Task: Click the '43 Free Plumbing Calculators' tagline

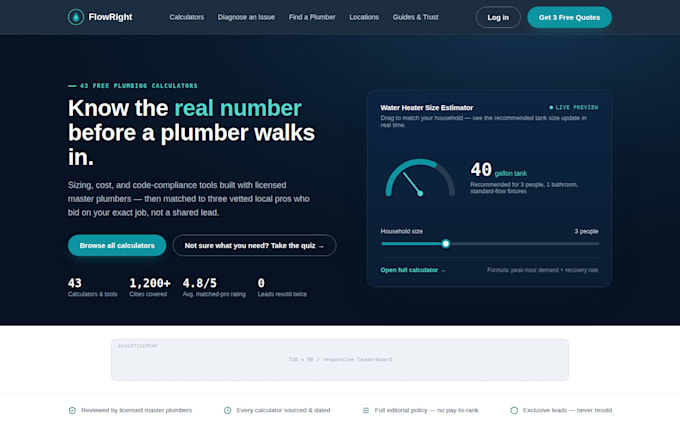Action: pos(133,86)
